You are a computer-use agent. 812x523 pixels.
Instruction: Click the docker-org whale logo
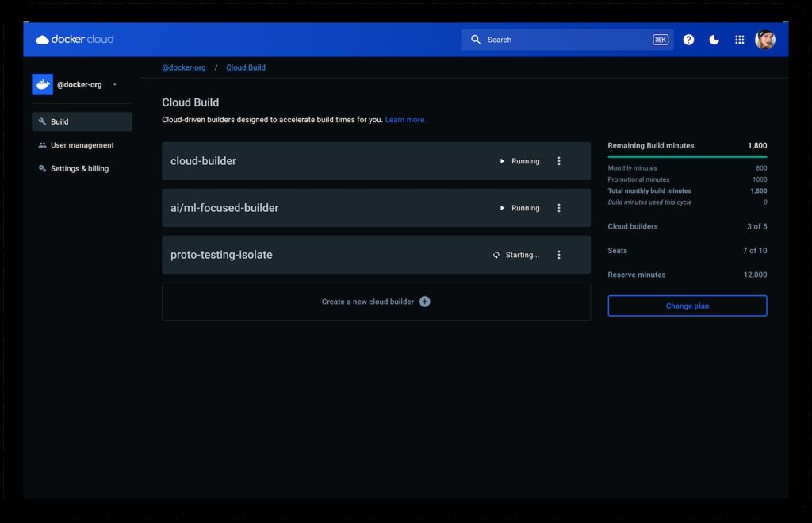(43, 84)
